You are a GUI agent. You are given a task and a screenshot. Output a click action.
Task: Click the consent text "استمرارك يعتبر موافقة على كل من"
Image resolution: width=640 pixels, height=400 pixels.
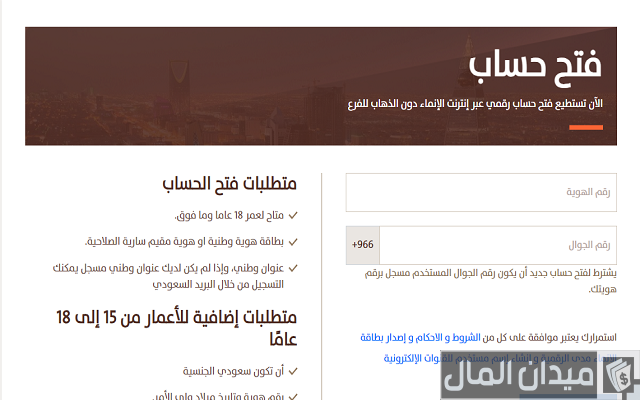[x=549, y=338]
